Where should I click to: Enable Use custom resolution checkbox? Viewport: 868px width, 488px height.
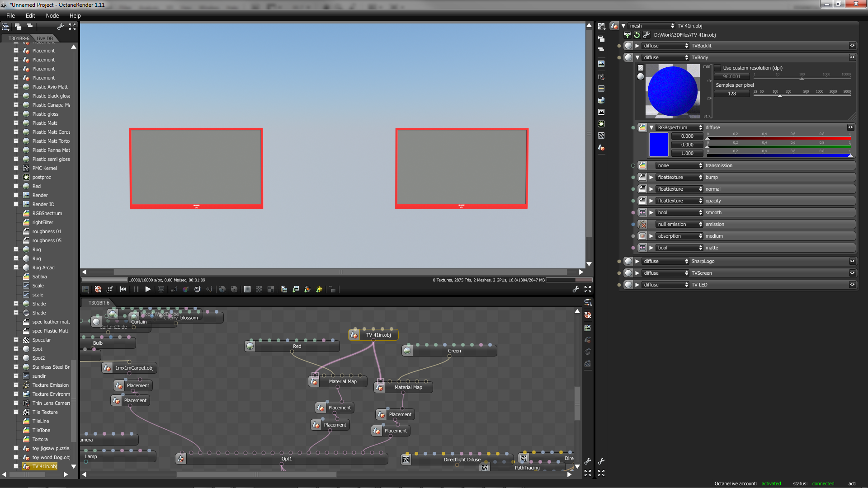point(717,68)
